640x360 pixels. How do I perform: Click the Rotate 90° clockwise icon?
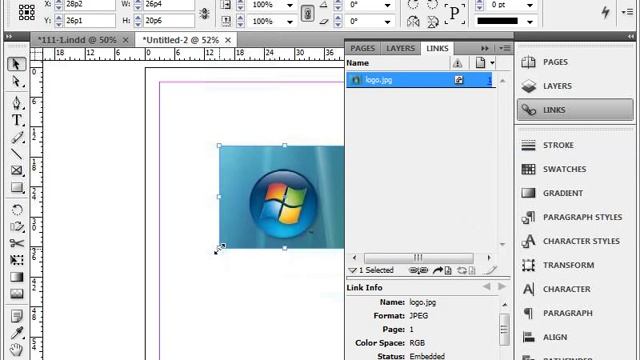click(413, 4)
